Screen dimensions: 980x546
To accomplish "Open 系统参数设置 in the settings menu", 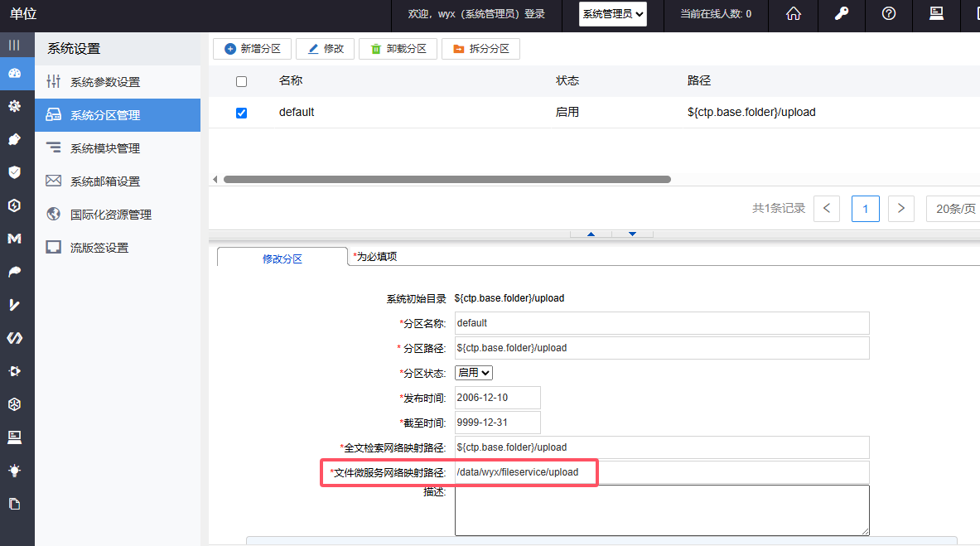I will click(105, 82).
